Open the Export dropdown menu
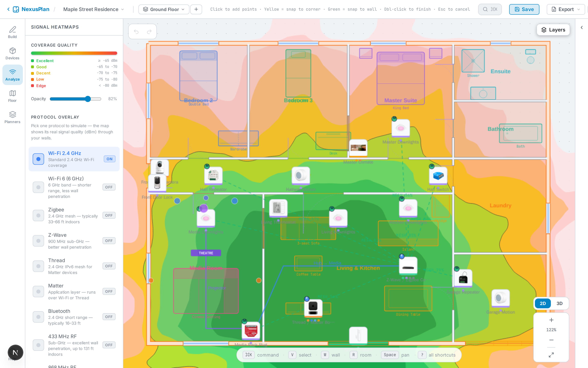The width and height of the screenshot is (588, 368). coord(566,9)
